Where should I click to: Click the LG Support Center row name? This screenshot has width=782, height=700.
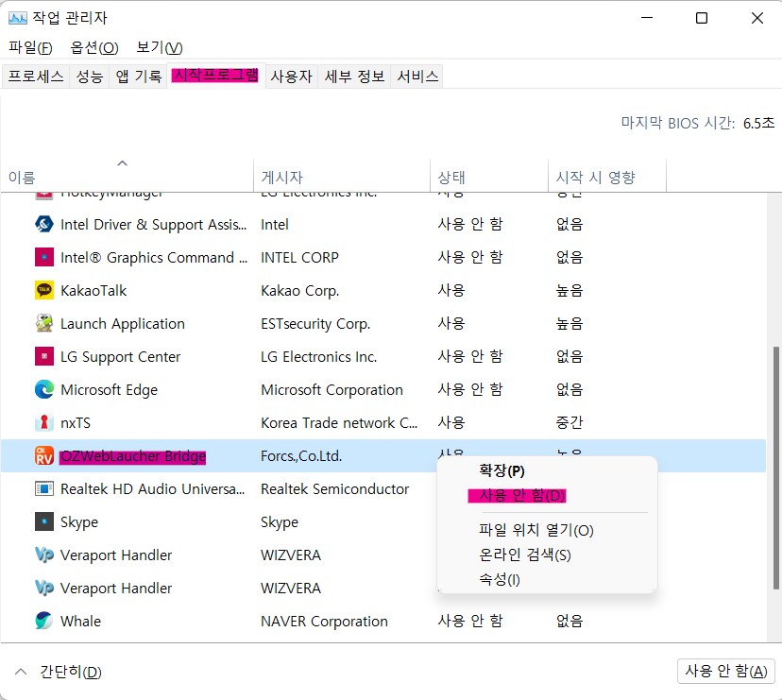(x=120, y=357)
